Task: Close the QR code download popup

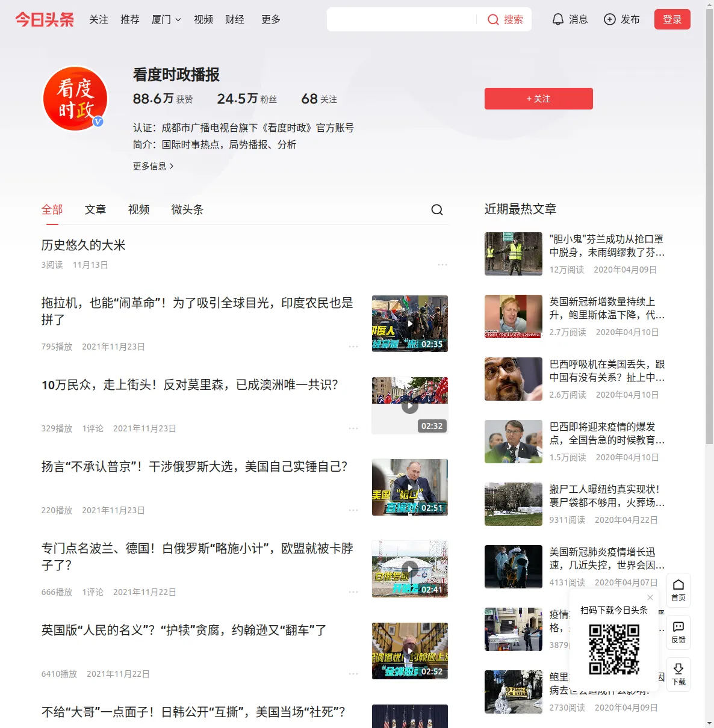Action: pos(650,597)
